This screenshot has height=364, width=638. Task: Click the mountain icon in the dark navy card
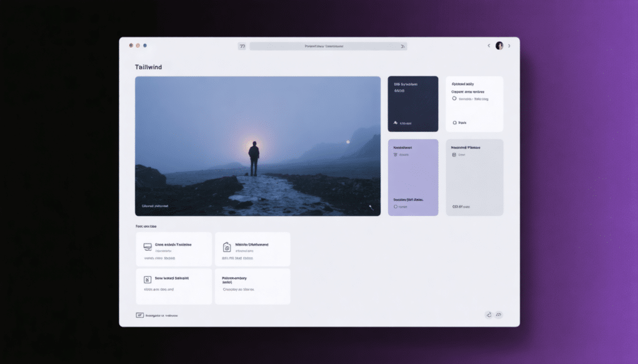tap(396, 123)
